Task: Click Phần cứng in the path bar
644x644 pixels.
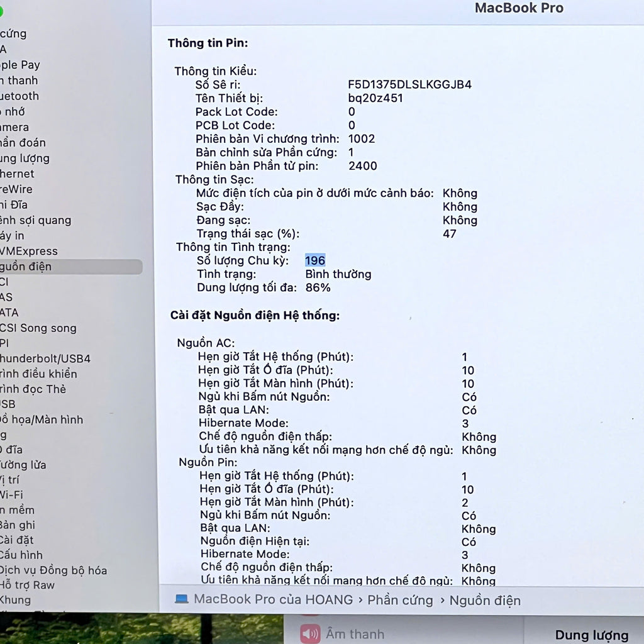Action: (400, 600)
